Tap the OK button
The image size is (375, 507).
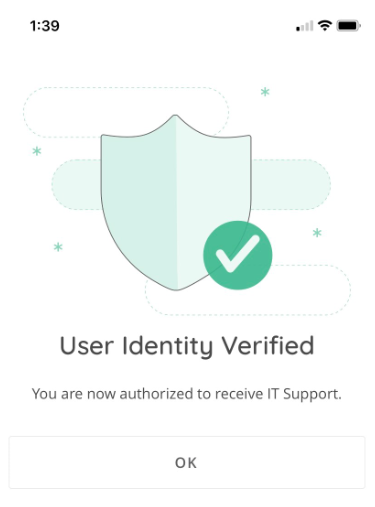click(187, 462)
